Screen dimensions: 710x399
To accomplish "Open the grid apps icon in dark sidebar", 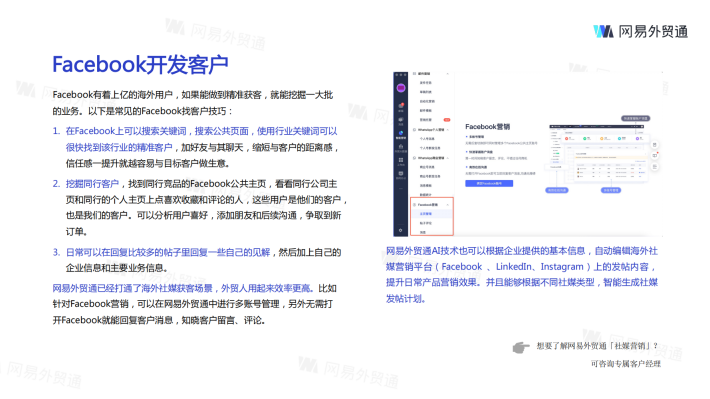I will click(x=401, y=160).
